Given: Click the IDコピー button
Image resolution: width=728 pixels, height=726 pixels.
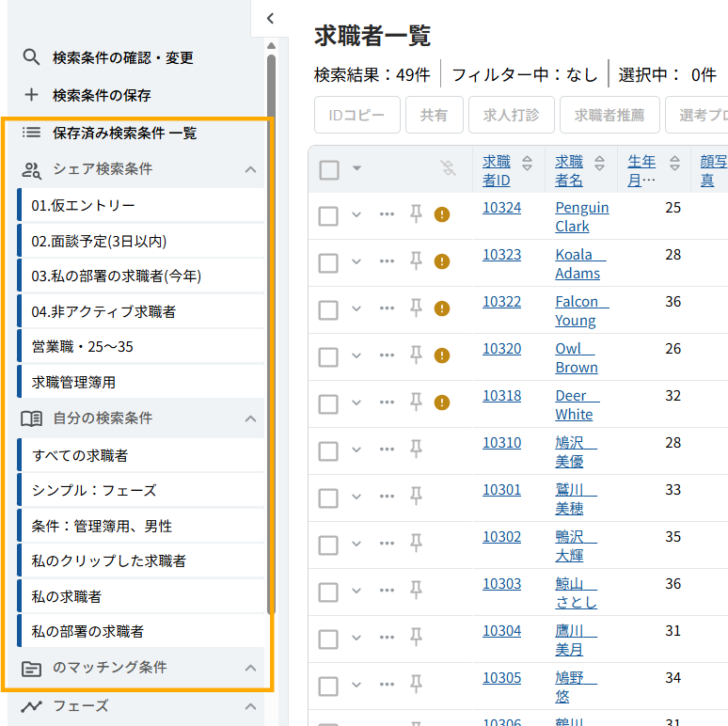Looking at the screenshot, I should tap(356, 116).
